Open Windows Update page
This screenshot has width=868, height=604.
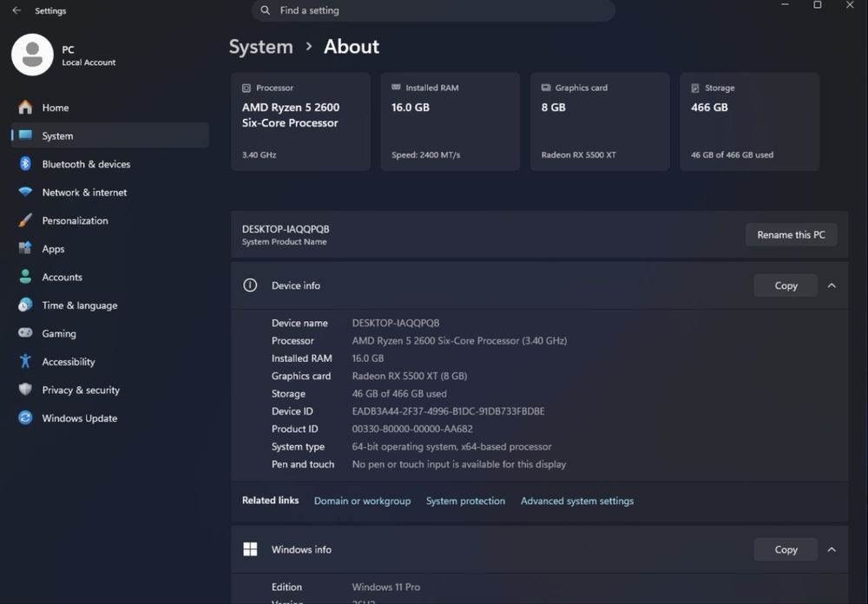(110, 418)
